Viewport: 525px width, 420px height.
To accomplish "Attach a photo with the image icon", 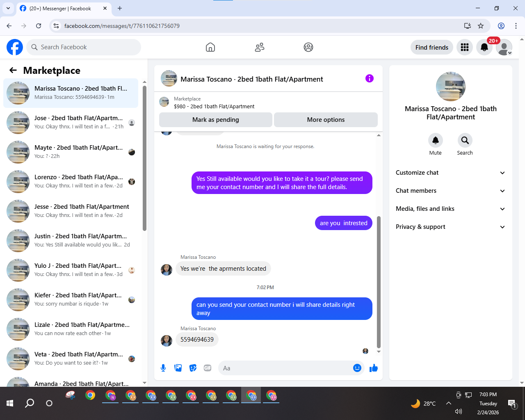I will [x=178, y=368].
